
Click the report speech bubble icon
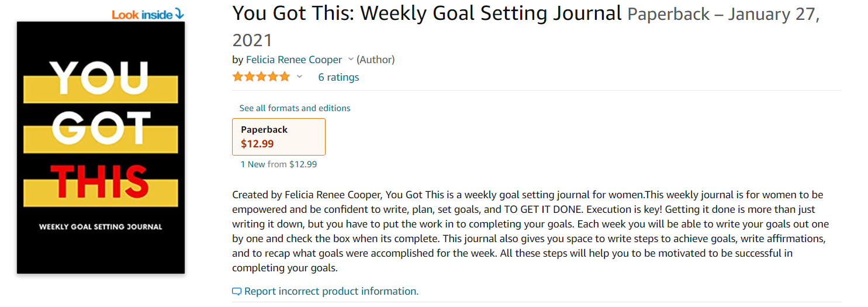coord(237,291)
